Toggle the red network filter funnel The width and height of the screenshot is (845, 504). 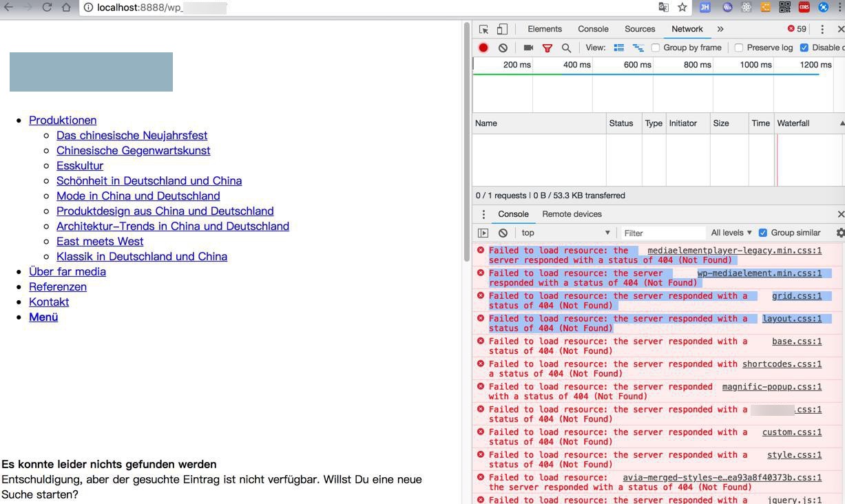(547, 48)
